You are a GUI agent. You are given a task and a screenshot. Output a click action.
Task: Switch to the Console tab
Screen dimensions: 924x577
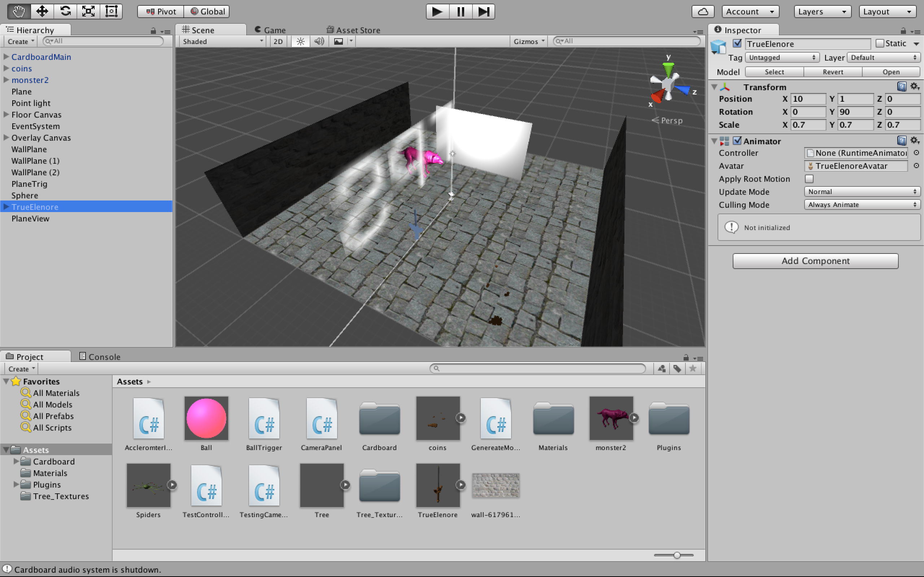[100, 356]
